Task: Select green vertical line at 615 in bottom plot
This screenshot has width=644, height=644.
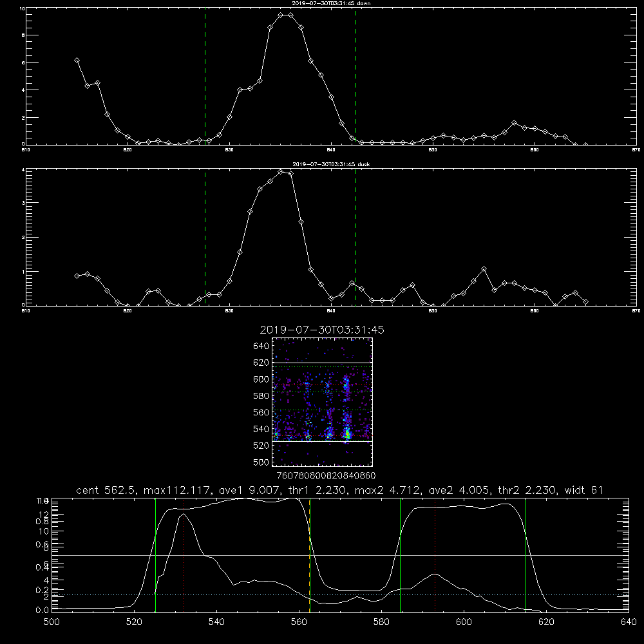Action: pos(526,555)
